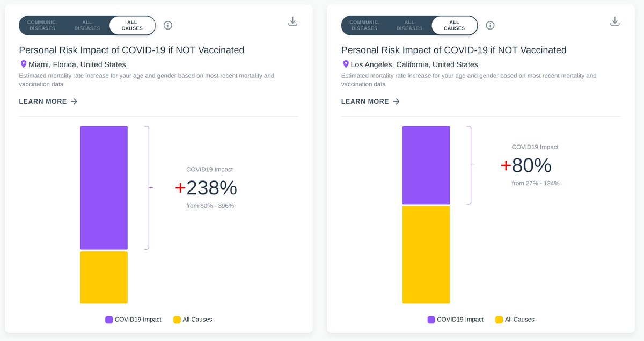Select Communic. Diseases in the Miami card
Screen dimensions: 644x341
42,25
